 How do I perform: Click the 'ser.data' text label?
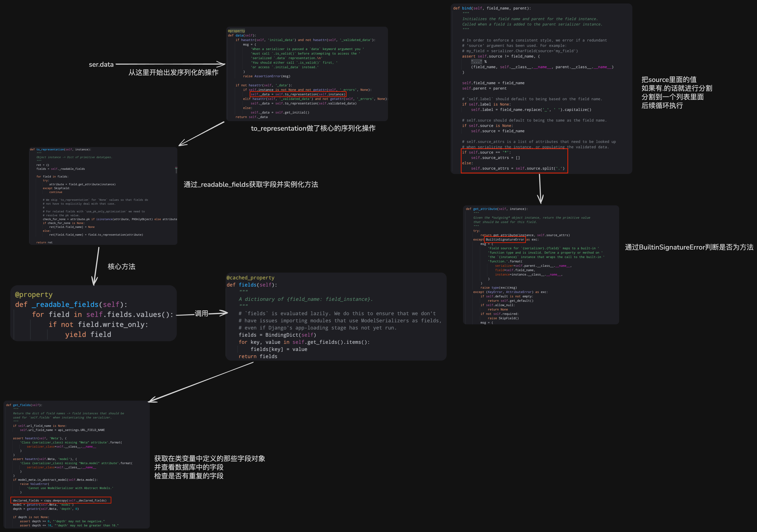point(101,65)
